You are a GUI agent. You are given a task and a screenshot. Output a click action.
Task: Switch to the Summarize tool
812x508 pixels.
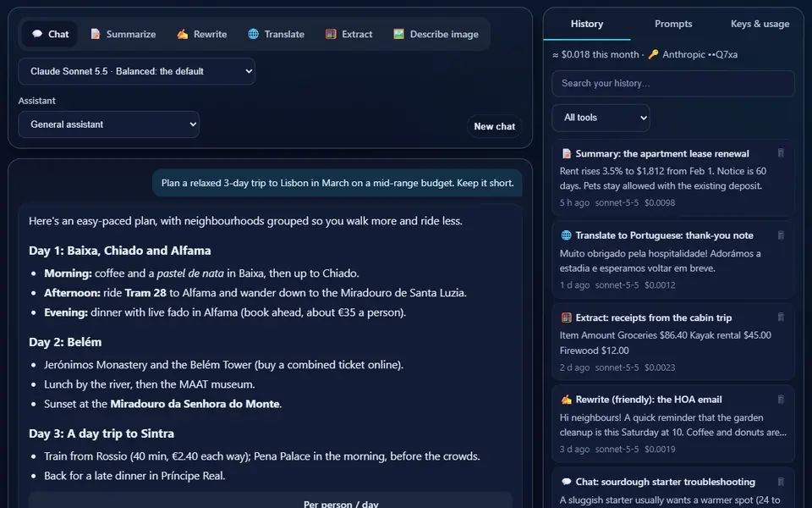tap(123, 34)
